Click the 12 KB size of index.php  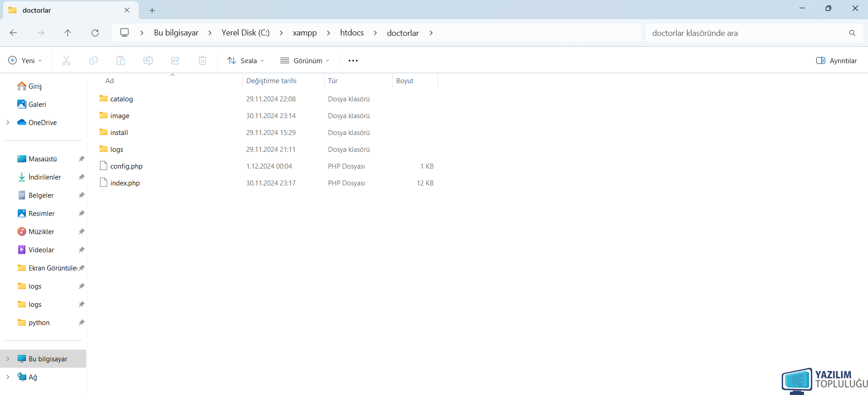[425, 183]
